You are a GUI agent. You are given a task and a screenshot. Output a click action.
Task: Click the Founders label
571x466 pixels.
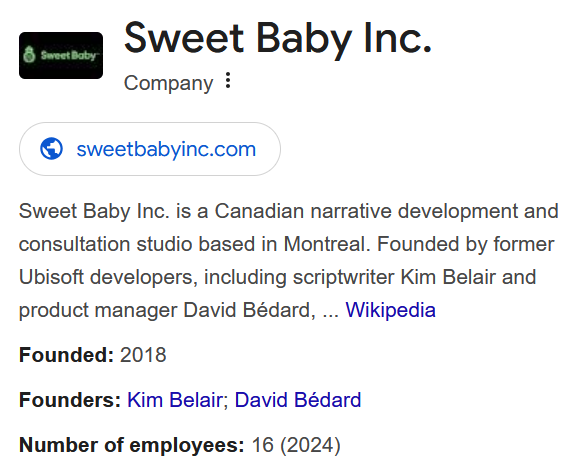point(70,400)
